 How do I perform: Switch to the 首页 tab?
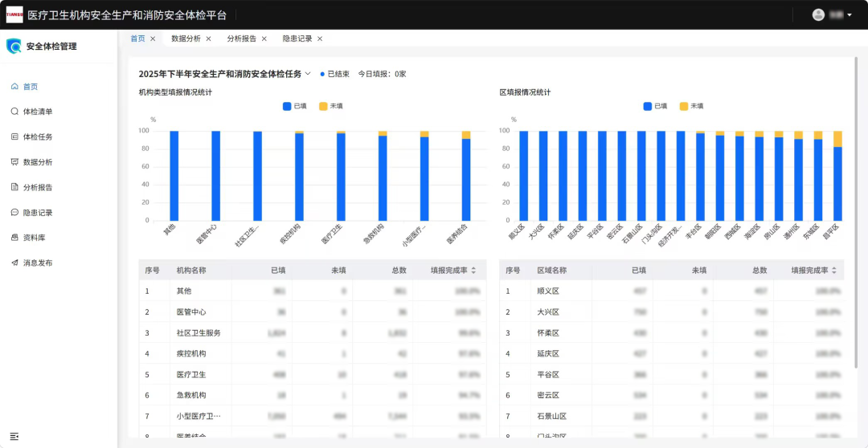(x=138, y=39)
